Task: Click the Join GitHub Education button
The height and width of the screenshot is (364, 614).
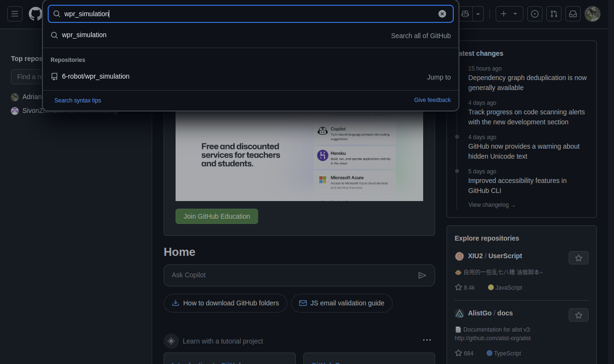Action: tap(217, 216)
